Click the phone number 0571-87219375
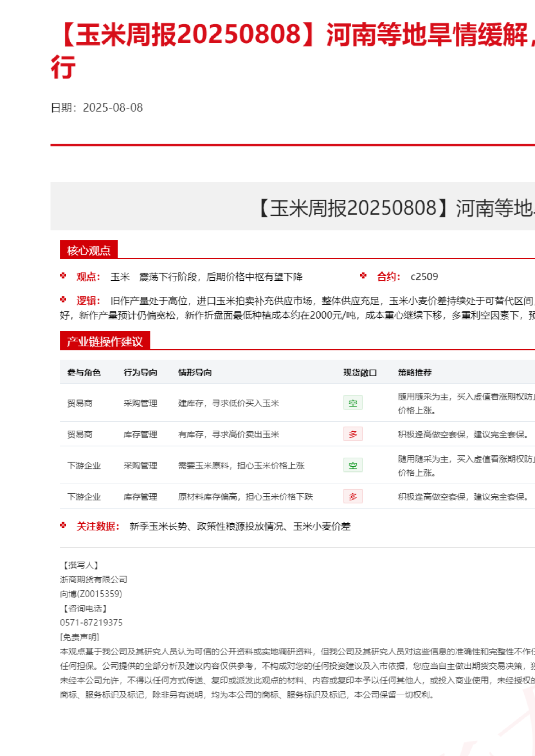 coord(91,622)
